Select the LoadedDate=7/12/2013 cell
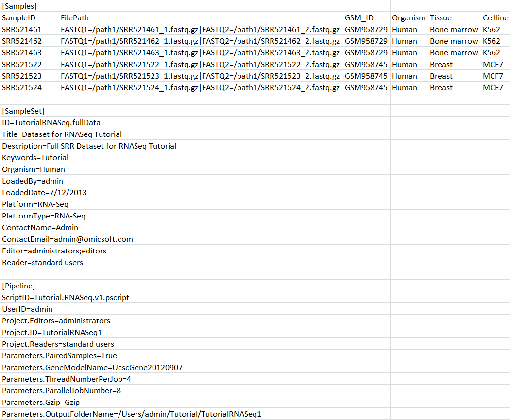Viewport: 510px width, 420px height. (x=44, y=193)
